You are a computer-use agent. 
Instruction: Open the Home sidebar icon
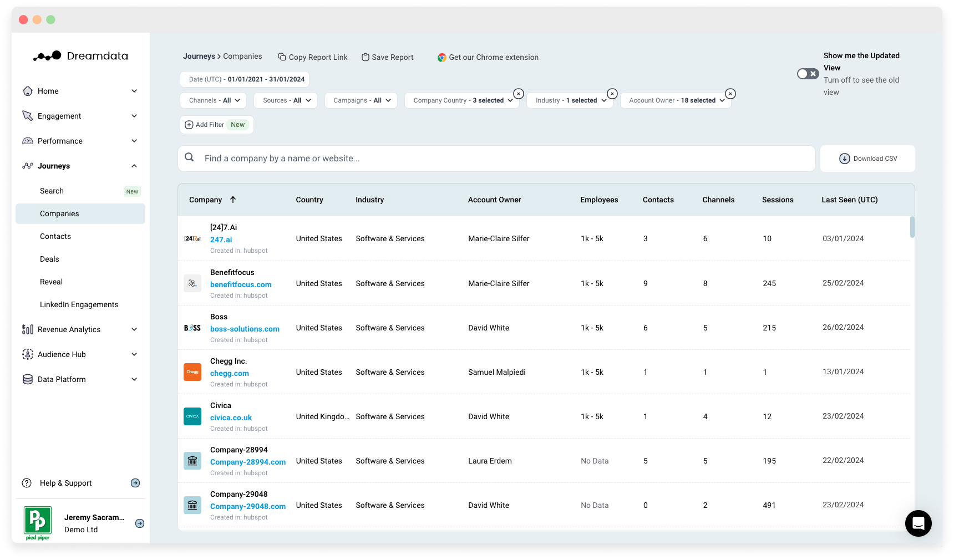pos(28,91)
